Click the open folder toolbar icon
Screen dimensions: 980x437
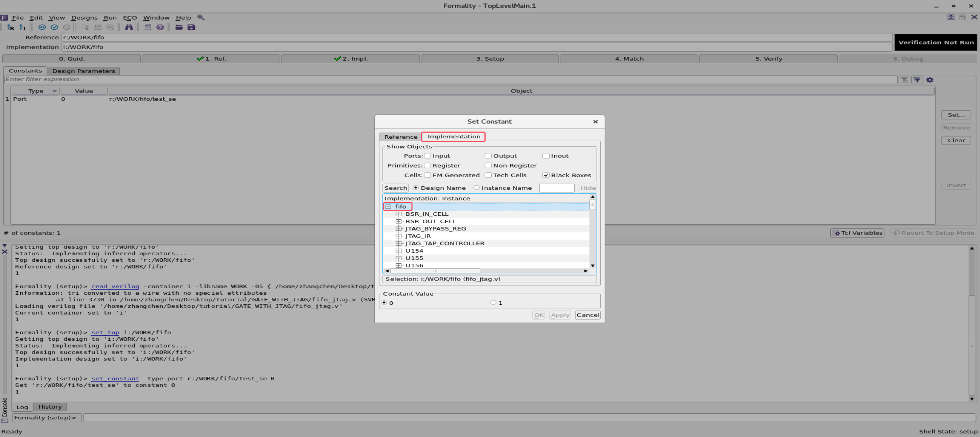[178, 27]
